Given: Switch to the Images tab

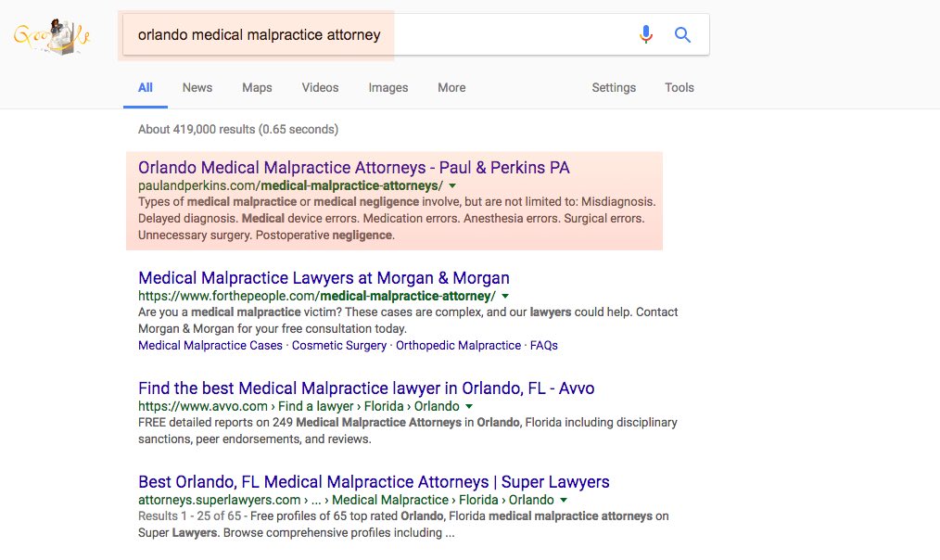Looking at the screenshot, I should (x=387, y=87).
